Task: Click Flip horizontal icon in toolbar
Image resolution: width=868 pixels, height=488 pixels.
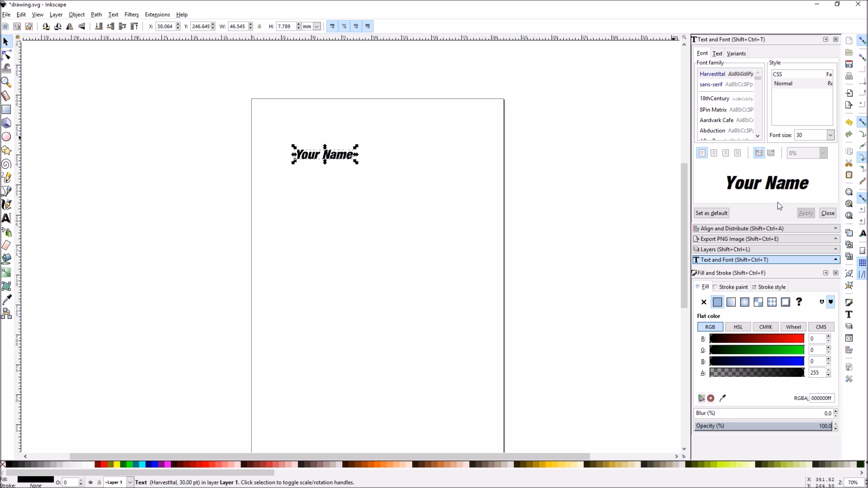Action: pos(70,26)
